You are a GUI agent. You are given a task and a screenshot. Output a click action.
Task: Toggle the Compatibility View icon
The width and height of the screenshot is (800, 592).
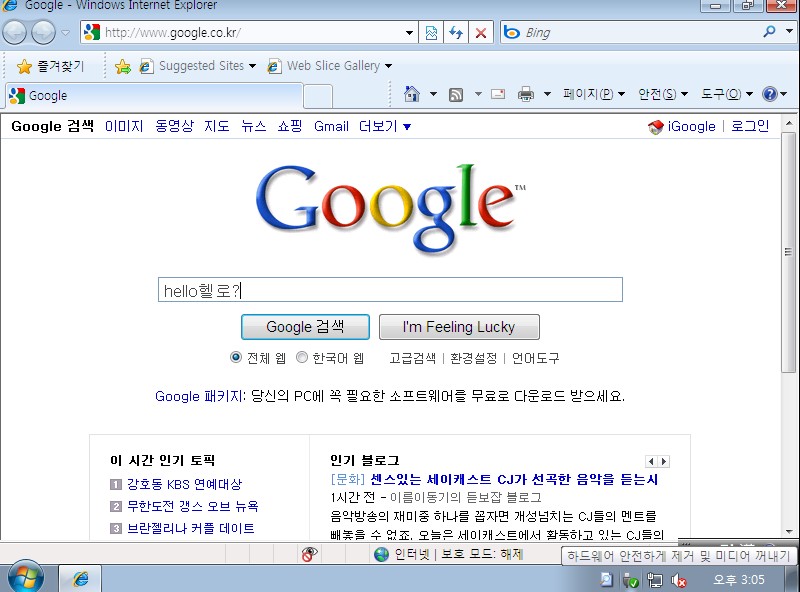(431, 33)
